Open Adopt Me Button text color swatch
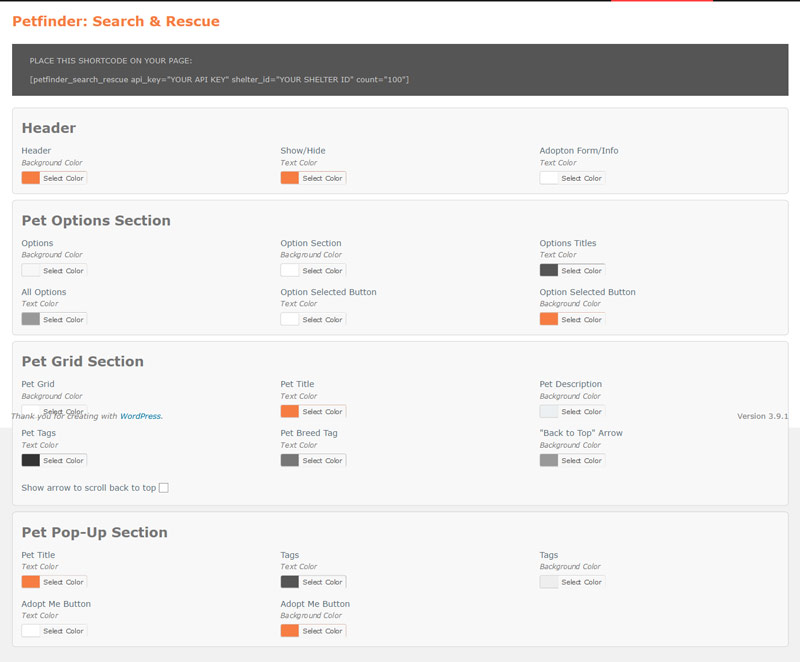The image size is (800, 662). [31, 631]
